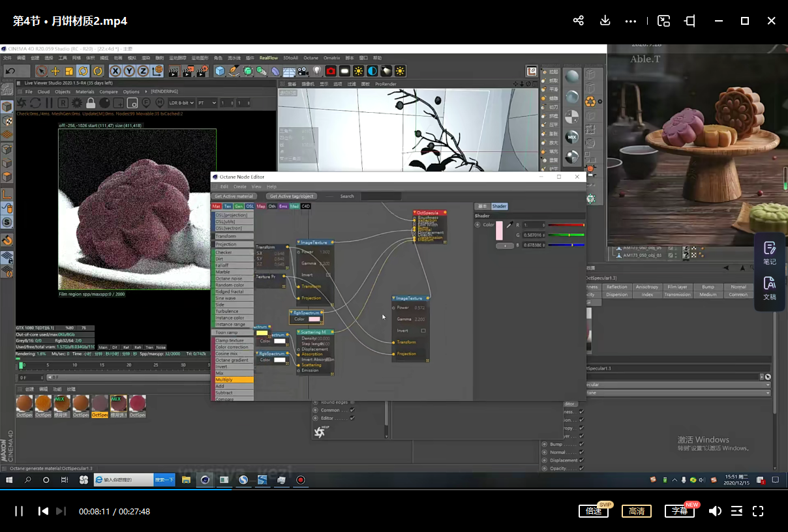Open the PT kernel dropdown
Screen dimensions: 788x532
pos(207,103)
